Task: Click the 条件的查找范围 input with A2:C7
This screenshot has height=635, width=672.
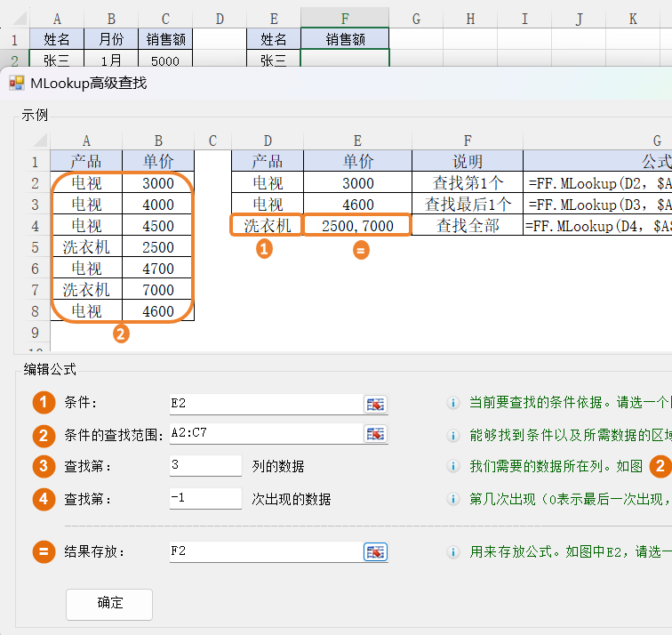Action: 265,434
